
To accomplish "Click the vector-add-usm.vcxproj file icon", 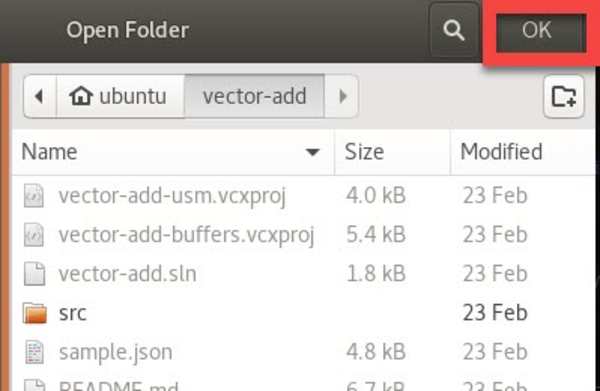I will coord(34,196).
